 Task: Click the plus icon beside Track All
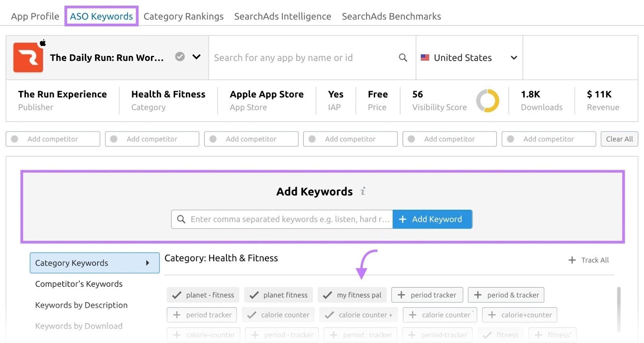[x=572, y=260]
